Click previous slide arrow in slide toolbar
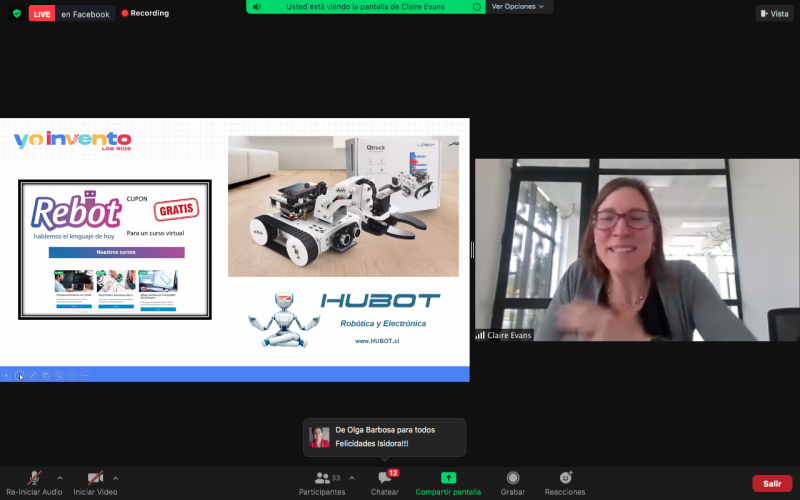 click(x=6, y=376)
